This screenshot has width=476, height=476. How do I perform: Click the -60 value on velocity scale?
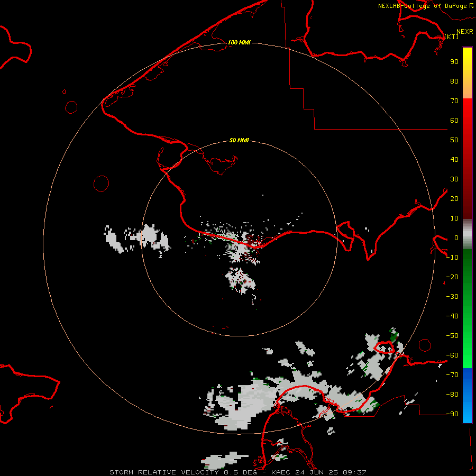click(452, 355)
